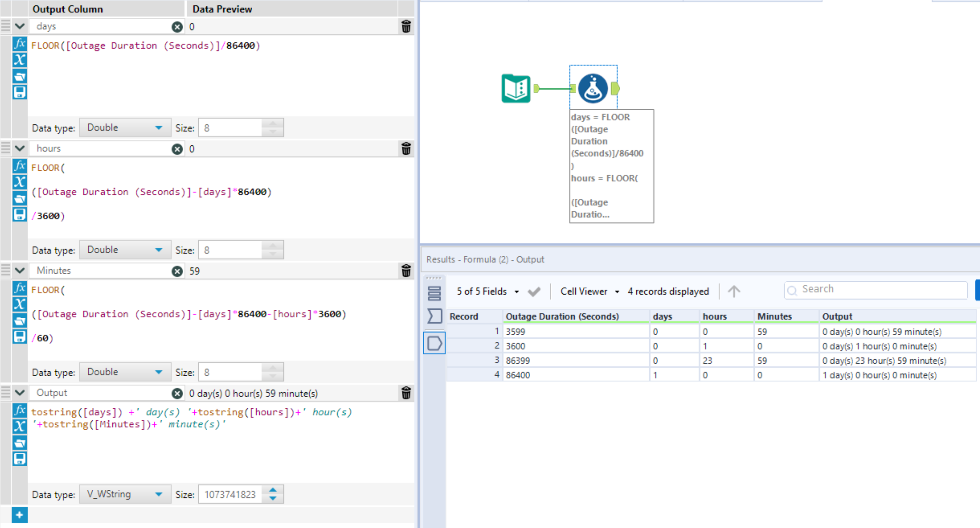This screenshot has height=528, width=980.
Task: Click the sort ascending arrow in Results toolbar
Action: pos(734,291)
